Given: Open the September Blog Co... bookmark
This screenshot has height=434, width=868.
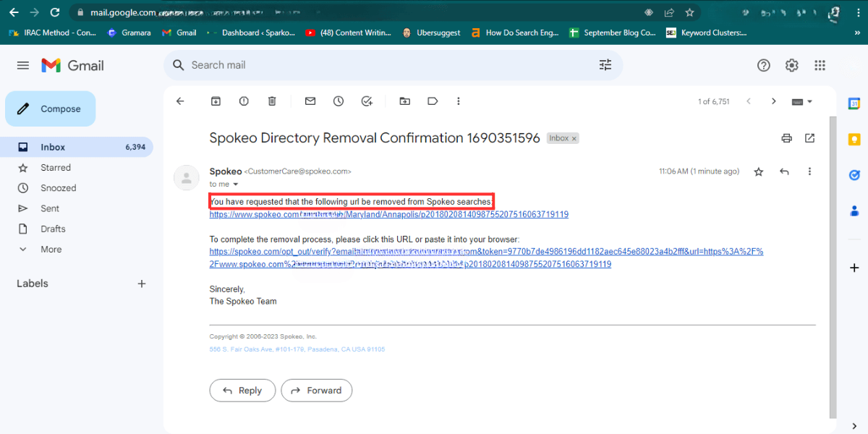Looking at the screenshot, I should (613, 33).
